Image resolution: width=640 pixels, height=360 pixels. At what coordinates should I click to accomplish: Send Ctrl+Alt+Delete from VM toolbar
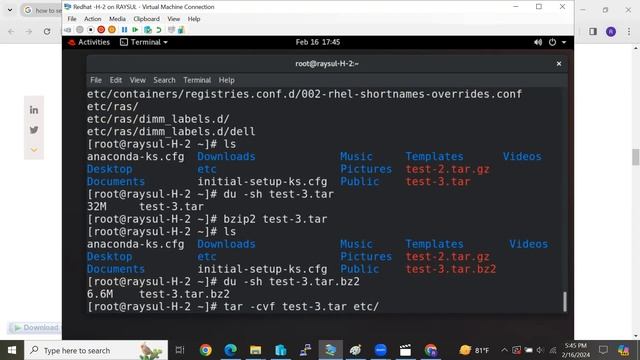pos(68,30)
